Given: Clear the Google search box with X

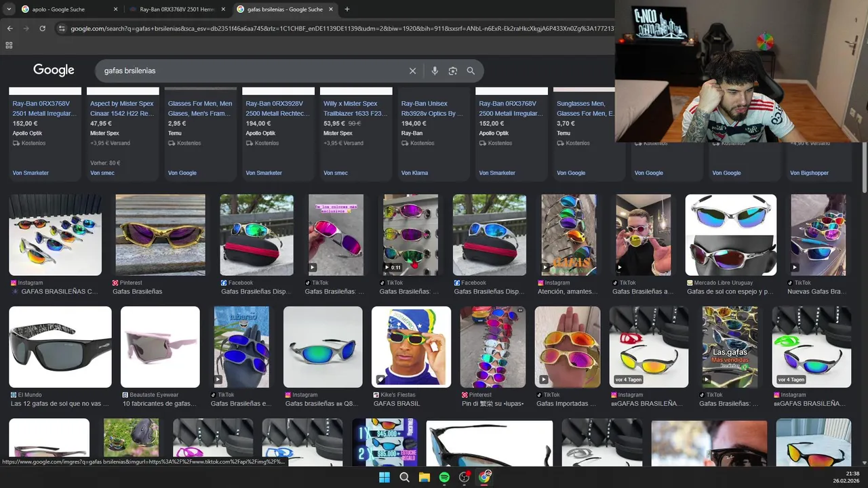Looking at the screenshot, I should pos(412,70).
